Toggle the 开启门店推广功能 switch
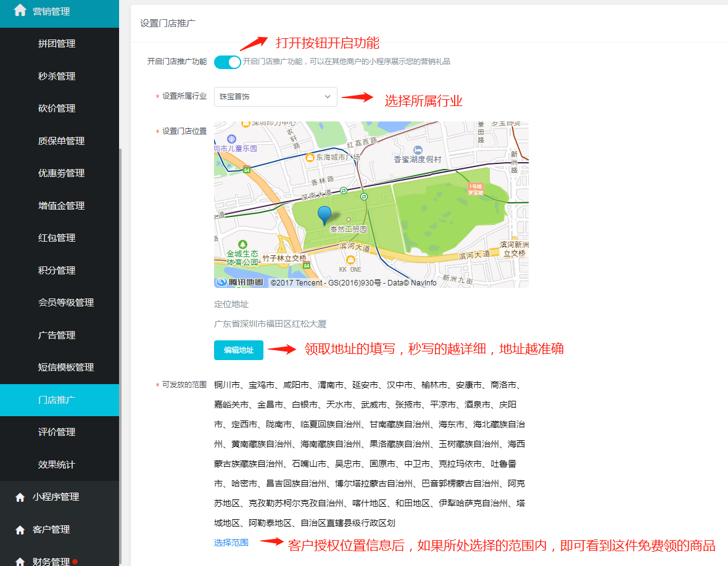 227,62
